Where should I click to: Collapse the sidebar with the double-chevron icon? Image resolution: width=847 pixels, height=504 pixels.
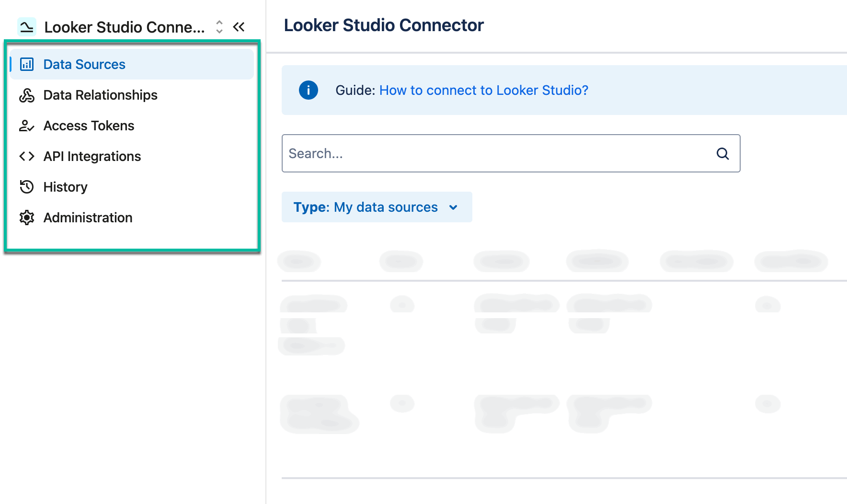239,27
